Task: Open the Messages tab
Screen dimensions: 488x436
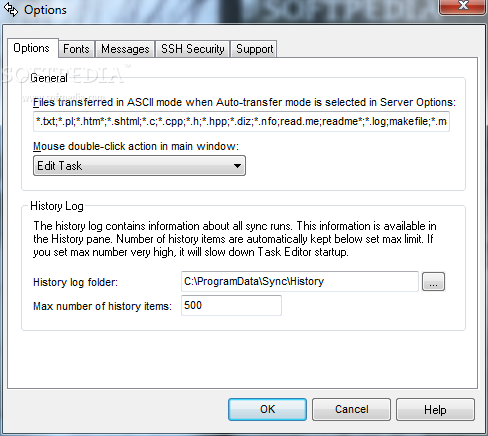Action: tap(125, 49)
